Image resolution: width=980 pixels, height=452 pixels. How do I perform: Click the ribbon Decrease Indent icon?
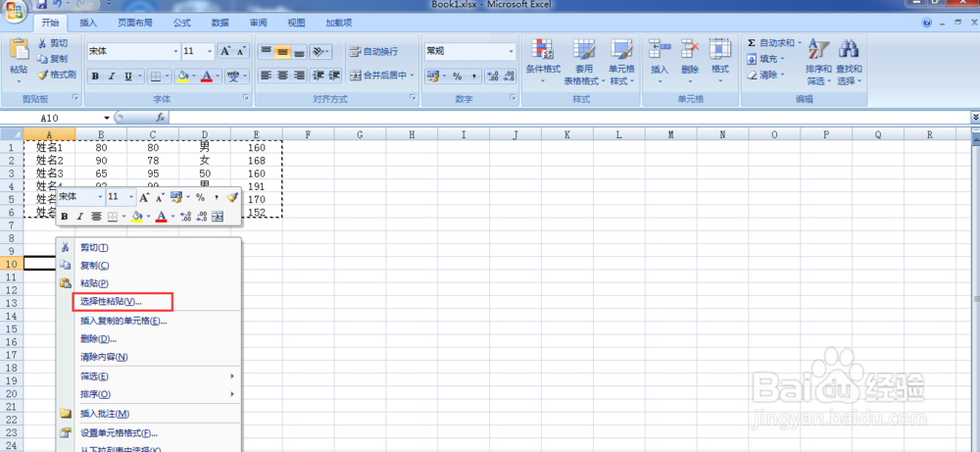tap(318, 75)
